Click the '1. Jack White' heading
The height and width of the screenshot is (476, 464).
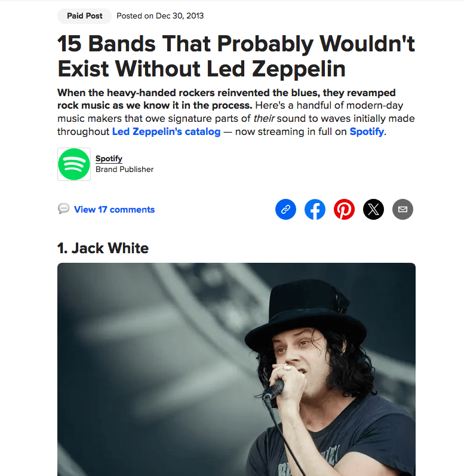103,248
